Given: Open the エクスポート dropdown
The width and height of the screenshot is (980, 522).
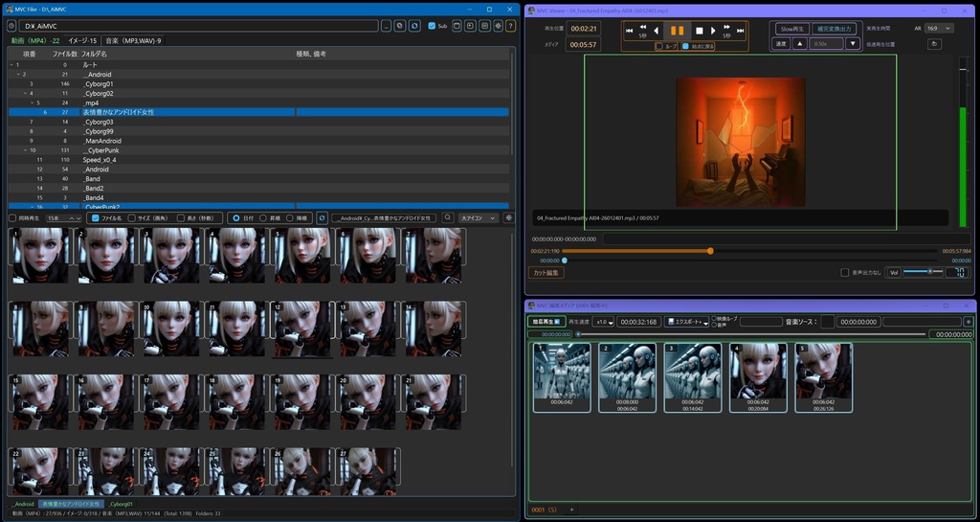Looking at the screenshot, I should click(687, 322).
